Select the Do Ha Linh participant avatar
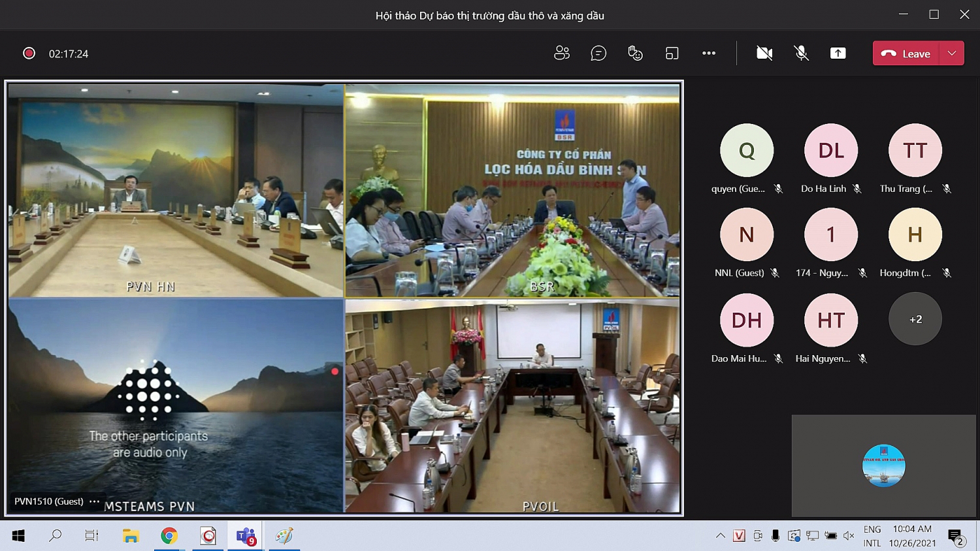 pos(830,151)
